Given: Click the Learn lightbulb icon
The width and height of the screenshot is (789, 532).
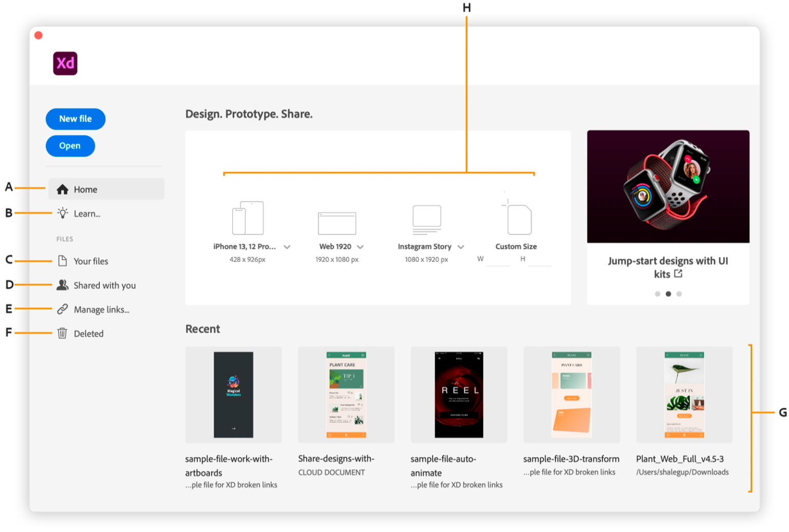Looking at the screenshot, I should pos(62,213).
